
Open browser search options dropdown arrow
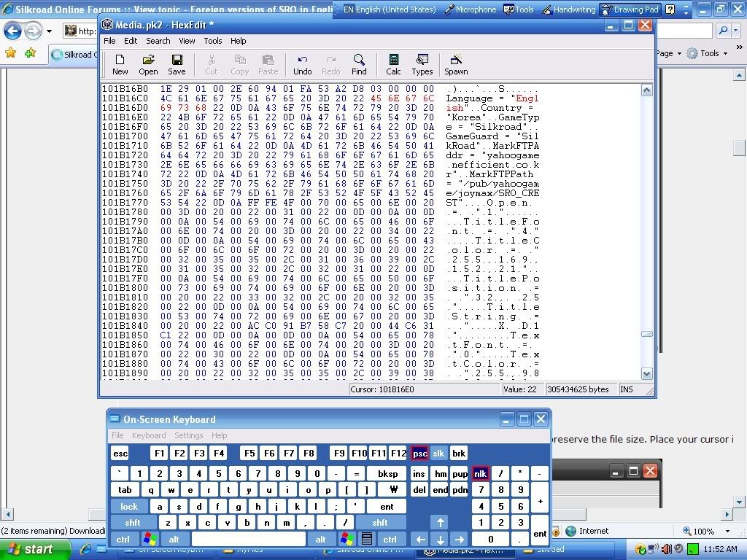click(737, 31)
